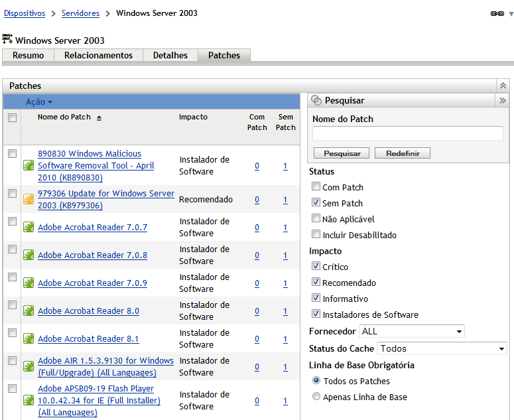Open the Ação dropdown menu

point(39,102)
